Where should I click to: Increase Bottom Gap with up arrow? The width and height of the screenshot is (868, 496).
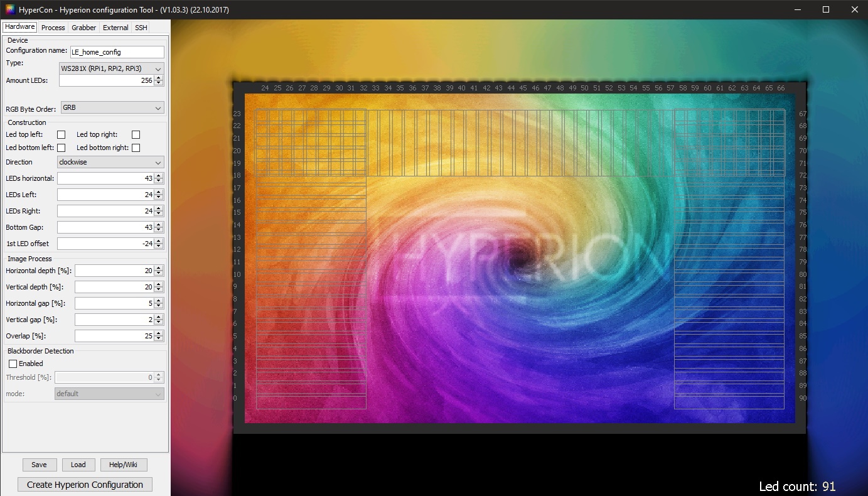coord(159,225)
